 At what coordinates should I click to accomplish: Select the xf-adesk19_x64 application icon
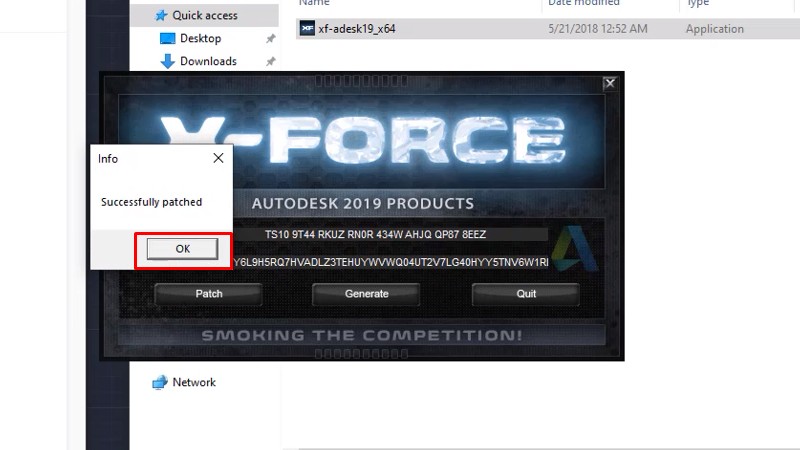(307, 29)
